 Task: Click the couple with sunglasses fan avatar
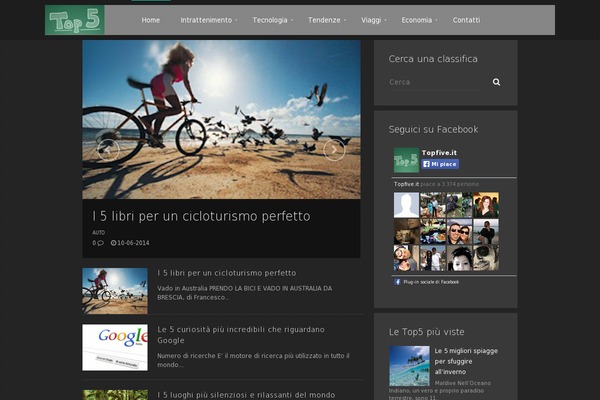coord(460,232)
